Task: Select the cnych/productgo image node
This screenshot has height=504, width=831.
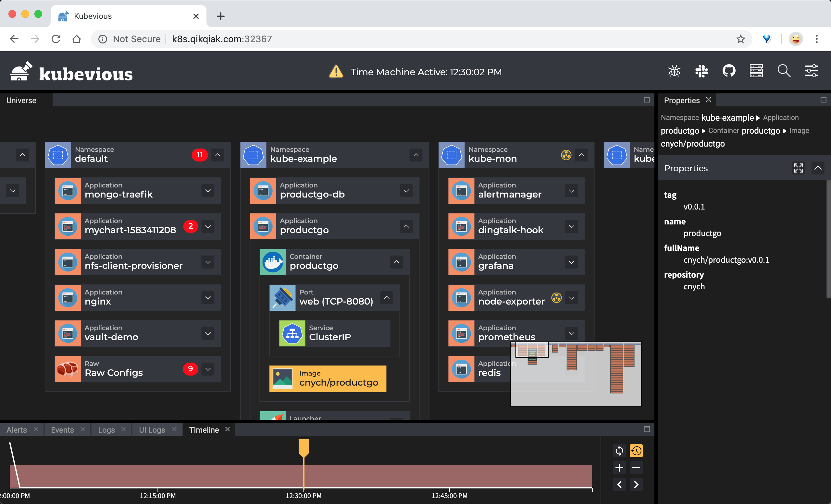Action: (x=328, y=379)
